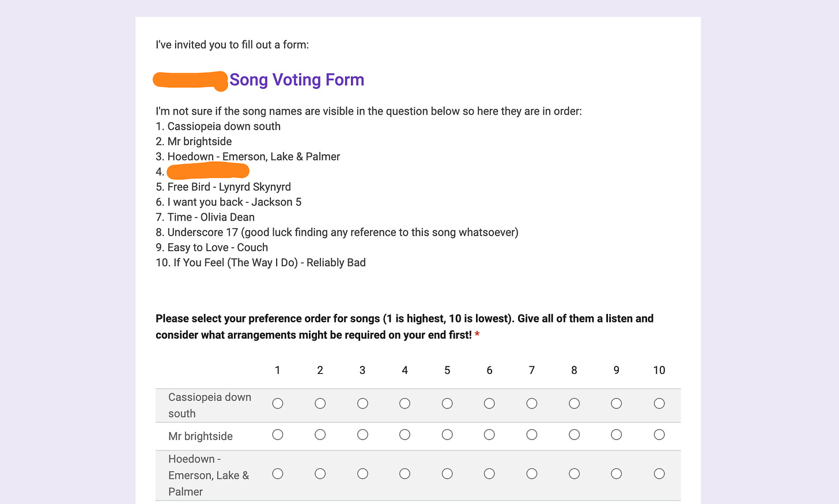
Task: Rank Hoedown - Emerson, Lake & Palmer as 3
Action: click(x=362, y=474)
